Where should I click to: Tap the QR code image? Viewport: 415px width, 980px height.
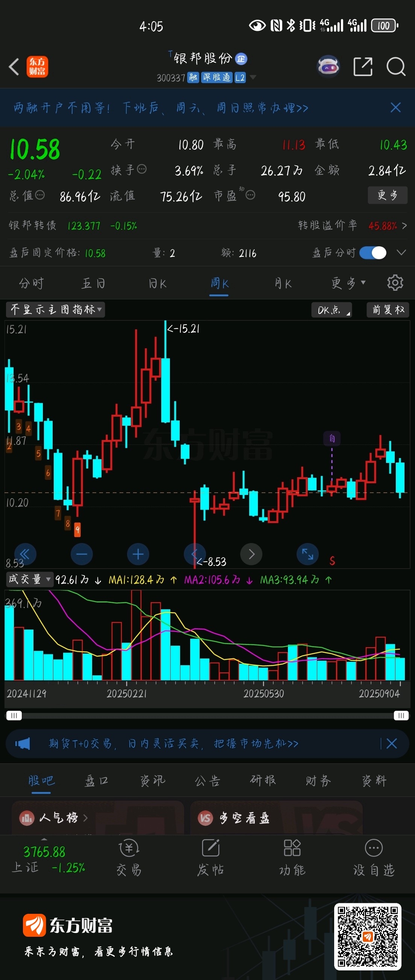coord(368,936)
